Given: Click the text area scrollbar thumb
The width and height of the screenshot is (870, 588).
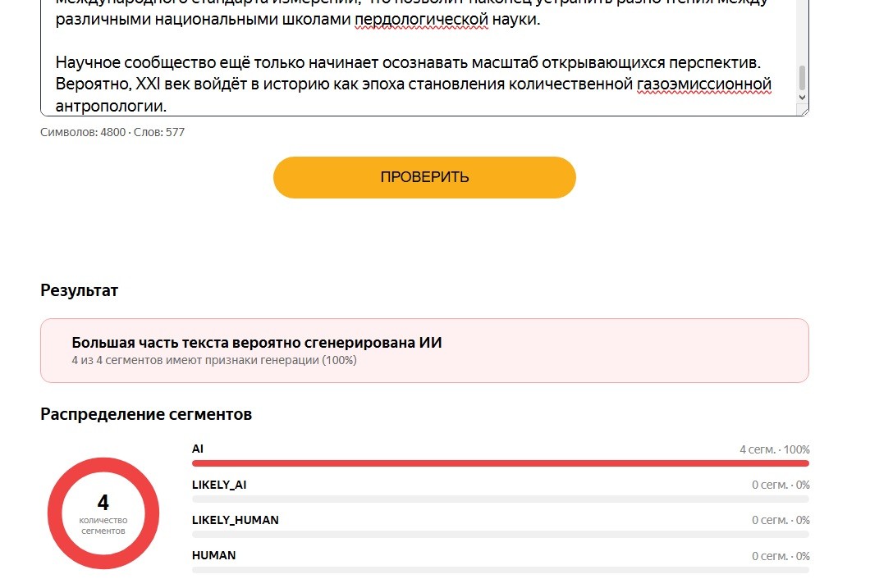Looking at the screenshot, I should tap(802, 78).
